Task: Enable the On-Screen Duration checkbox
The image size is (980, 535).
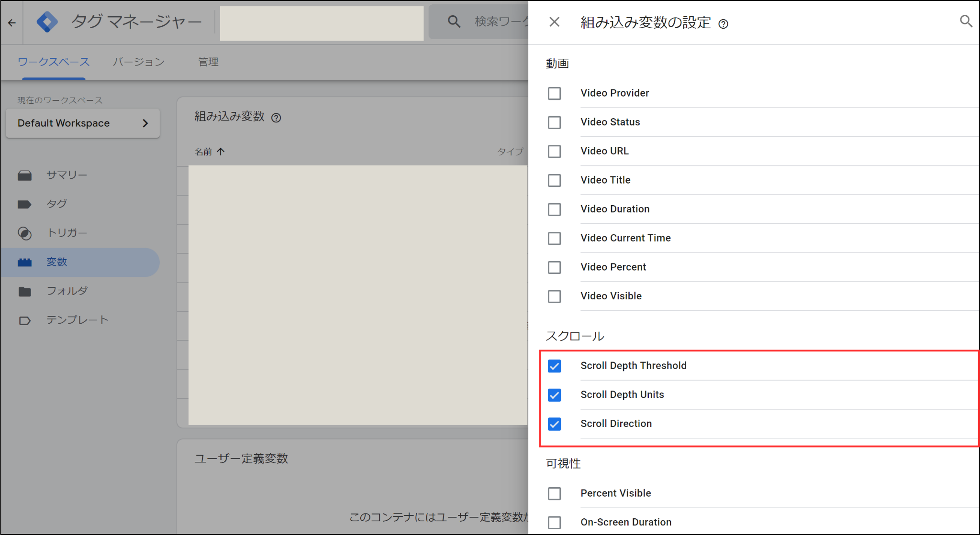Action: pyautogui.click(x=554, y=523)
